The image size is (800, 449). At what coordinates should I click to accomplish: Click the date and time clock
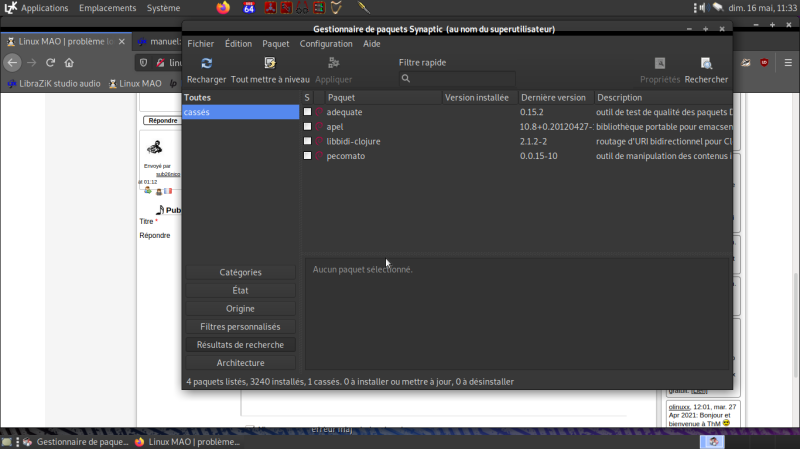pos(762,8)
